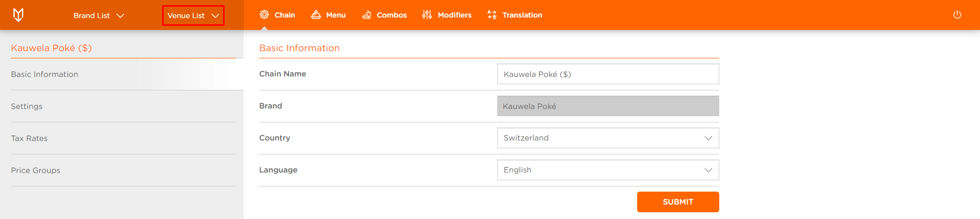Open the Language dropdown showing English

(608, 170)
